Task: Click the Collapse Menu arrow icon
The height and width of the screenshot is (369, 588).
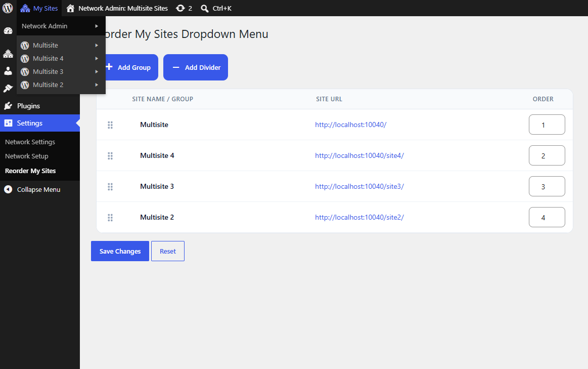Action: point(8,190)
